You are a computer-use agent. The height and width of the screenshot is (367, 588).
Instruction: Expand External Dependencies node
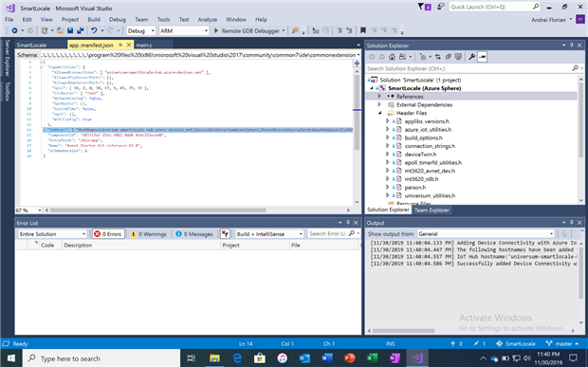coord(379,104)
